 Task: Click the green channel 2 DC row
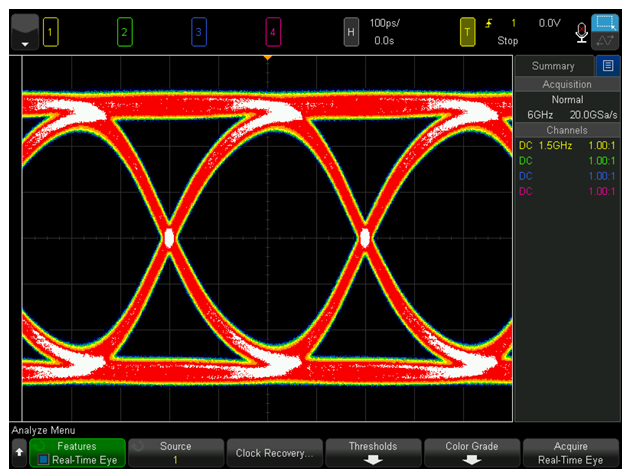click(567, 161)
